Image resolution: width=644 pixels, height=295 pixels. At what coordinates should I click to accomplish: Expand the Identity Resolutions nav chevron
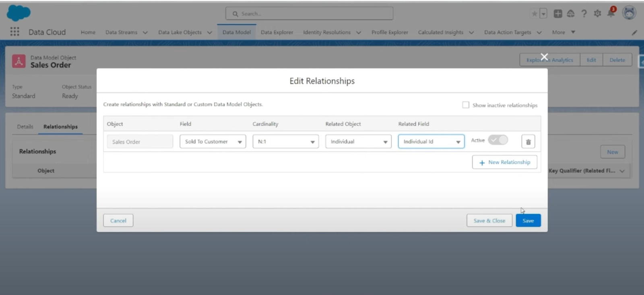359,33
